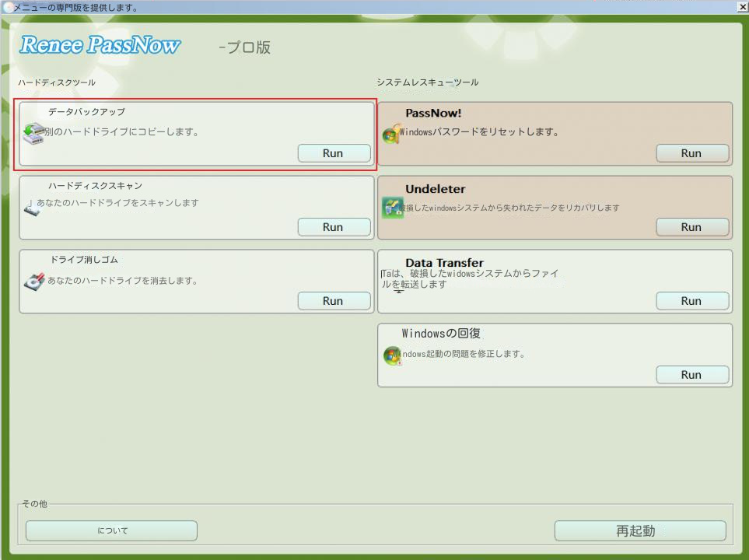This screenshot has height=560, width=749.
Task: Run the Data Transfer tool
Action: click(x=691, y=300)
